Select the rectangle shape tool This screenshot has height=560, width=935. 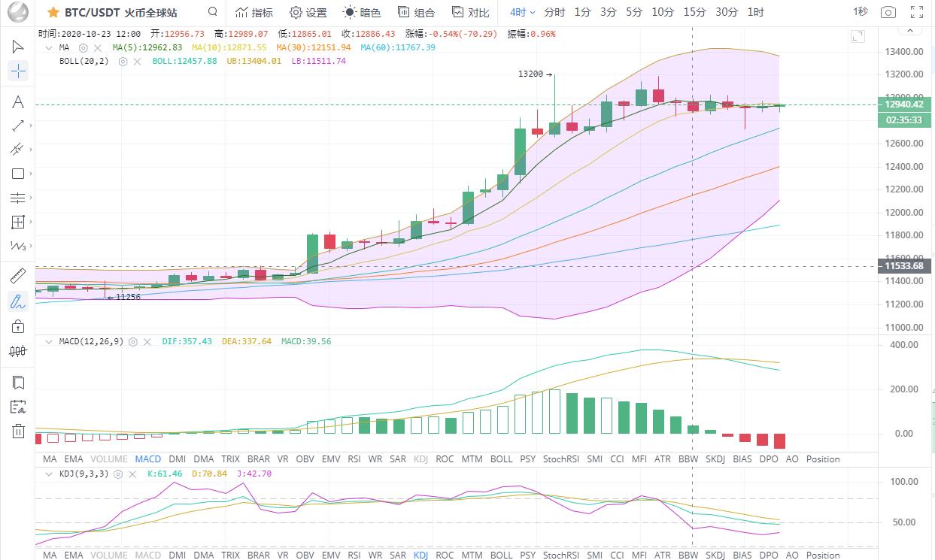[17, 174]
